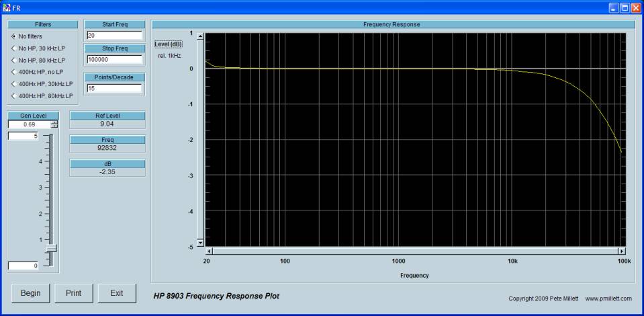Click the frequency axis left scroll arrow
The width and height of the screenshot is (644, 316).
tap(209, 251)
